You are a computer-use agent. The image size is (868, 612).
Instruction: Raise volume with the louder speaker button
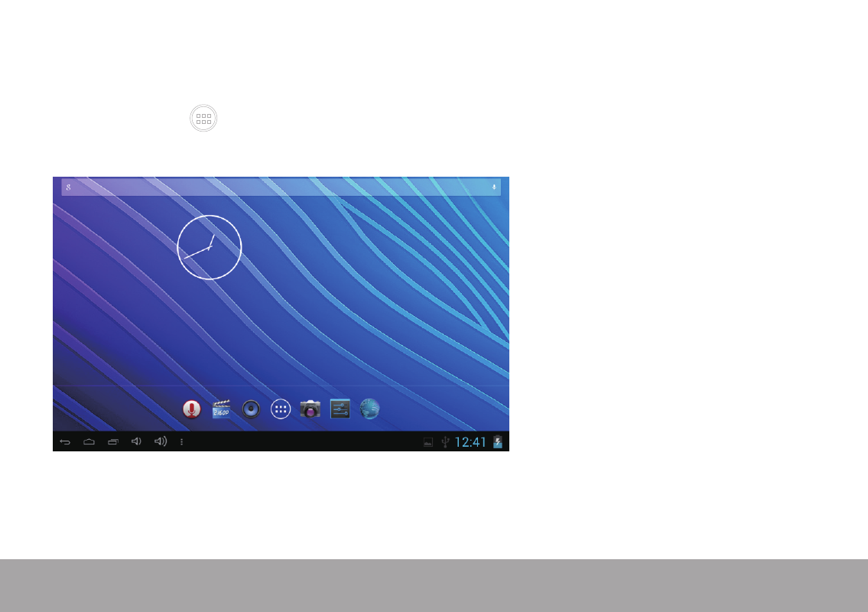click(x=161, y=442)
